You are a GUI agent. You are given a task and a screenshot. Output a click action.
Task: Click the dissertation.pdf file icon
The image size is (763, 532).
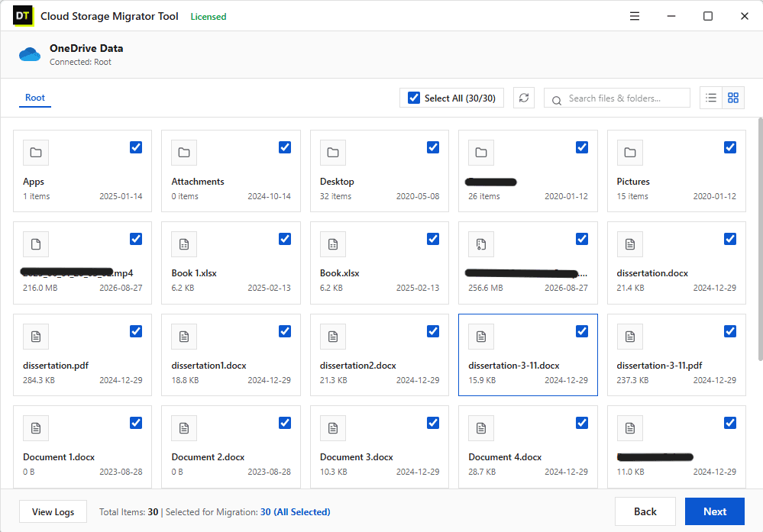click(x=36, y=337)
